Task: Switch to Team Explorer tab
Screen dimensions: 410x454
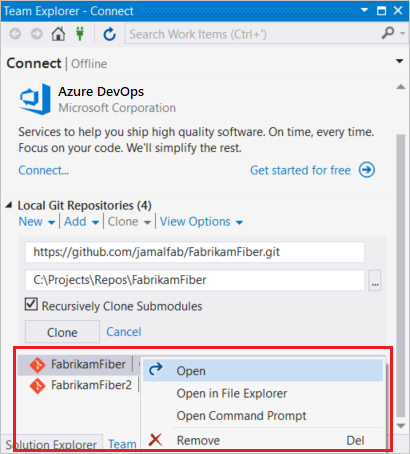Action: [122, 444]
